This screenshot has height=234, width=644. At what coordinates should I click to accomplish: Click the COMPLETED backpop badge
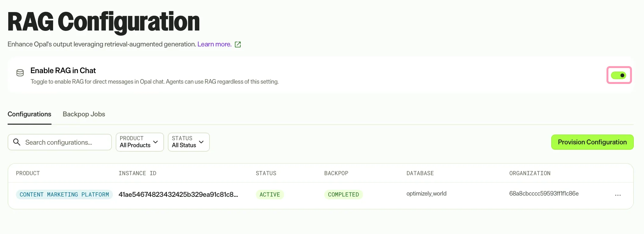pos(343,195)
